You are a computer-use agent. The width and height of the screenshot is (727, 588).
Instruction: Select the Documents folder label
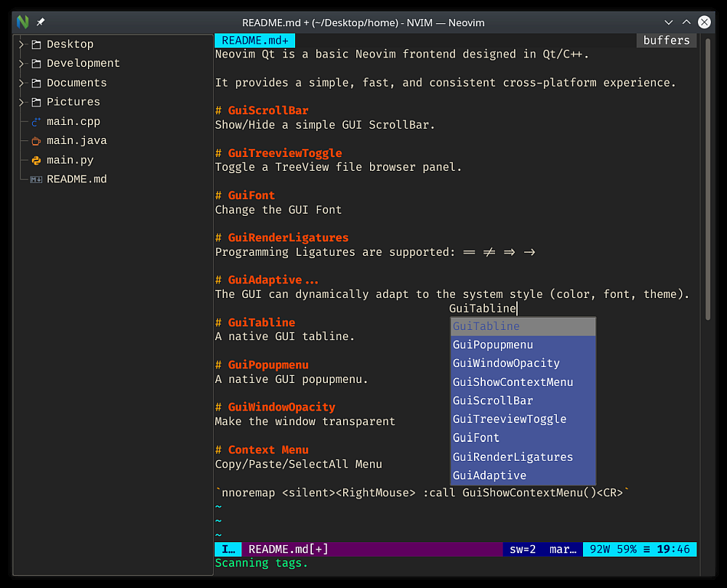[76, 82]
